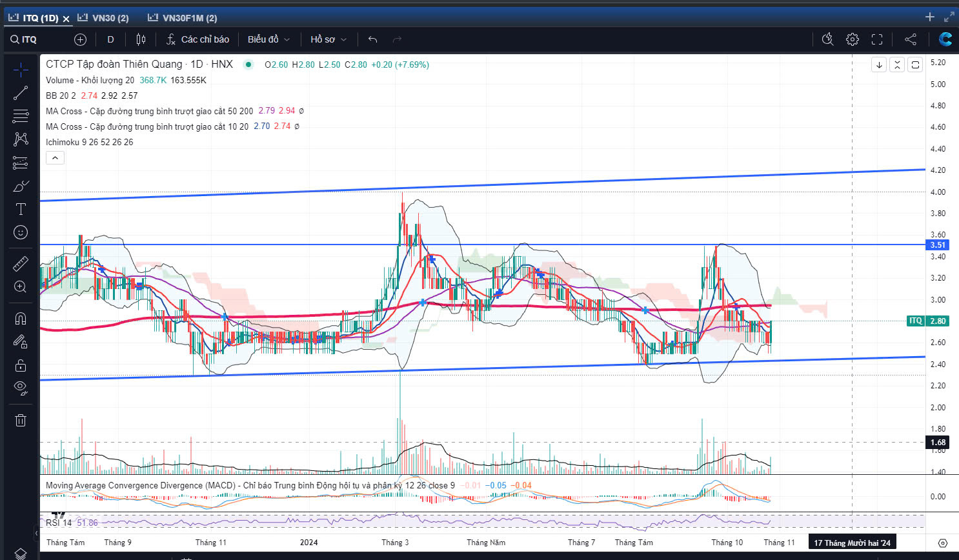
Task: Delete drawings with the trash icon
Action: (x=21, y=420)
